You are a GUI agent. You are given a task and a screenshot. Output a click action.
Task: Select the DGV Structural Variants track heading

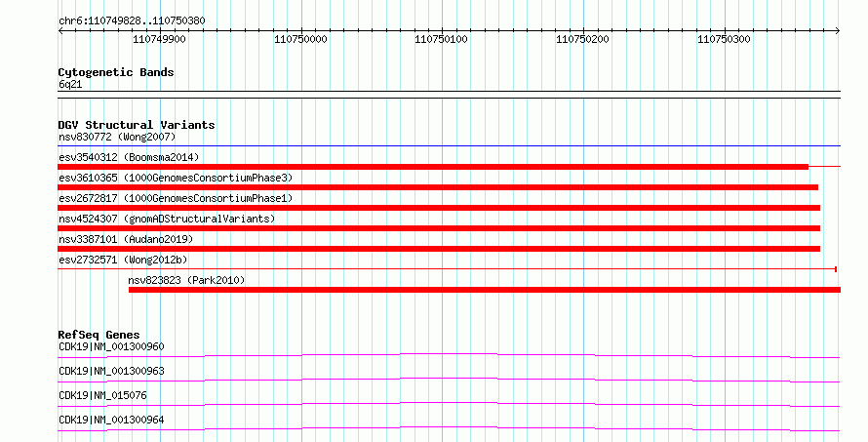tap(137, 125)
